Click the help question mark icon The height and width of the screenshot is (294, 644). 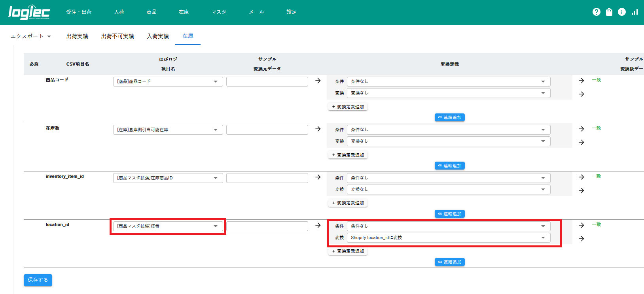coord(596,12)
